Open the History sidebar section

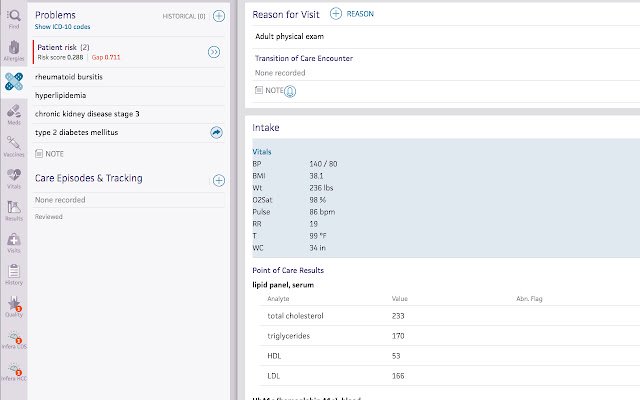click(14, 275)
